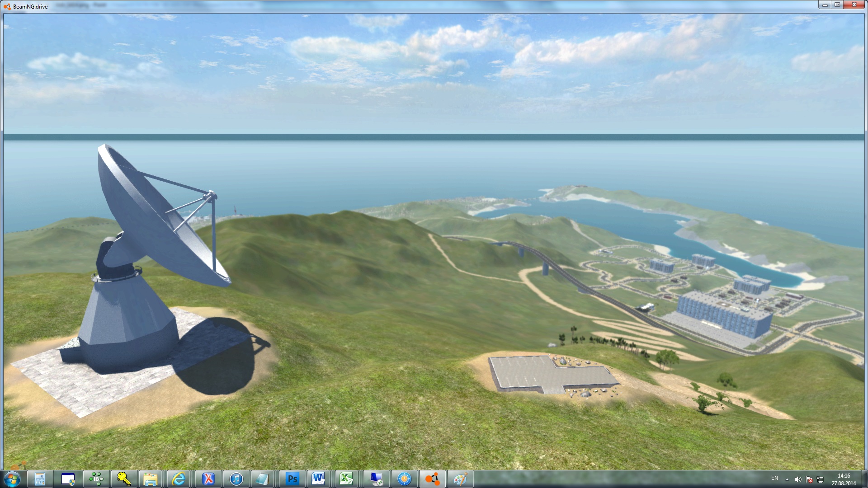The height and width of the screenshot is (488, 868).
Task: Click the EN language indicator
Action: [x=774, y=478]
